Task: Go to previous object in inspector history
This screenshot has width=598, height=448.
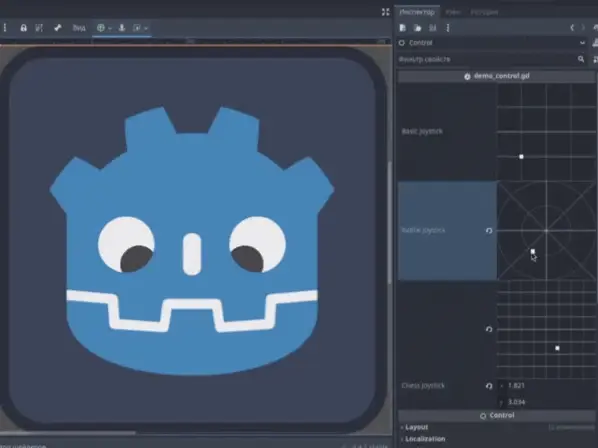Action: pos(572,27)
